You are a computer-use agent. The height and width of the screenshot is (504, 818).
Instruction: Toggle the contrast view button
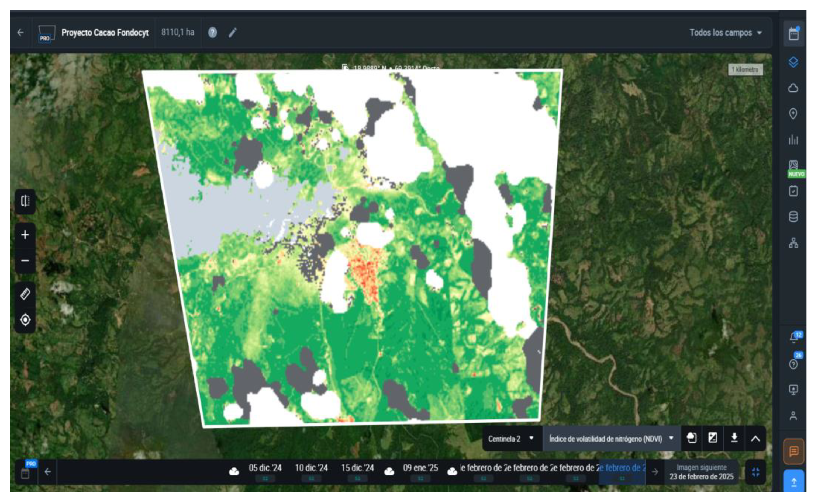(x=713, y=438)
